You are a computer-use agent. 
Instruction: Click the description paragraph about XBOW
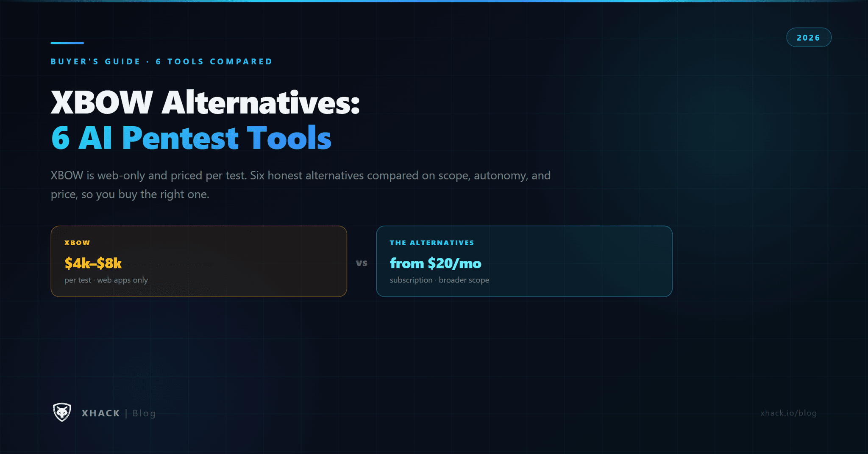pos(300,185)
